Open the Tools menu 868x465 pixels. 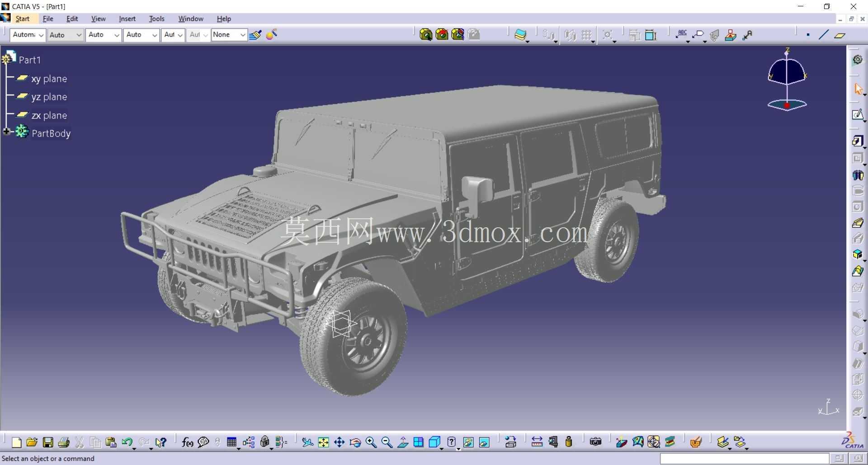[156, 19]
